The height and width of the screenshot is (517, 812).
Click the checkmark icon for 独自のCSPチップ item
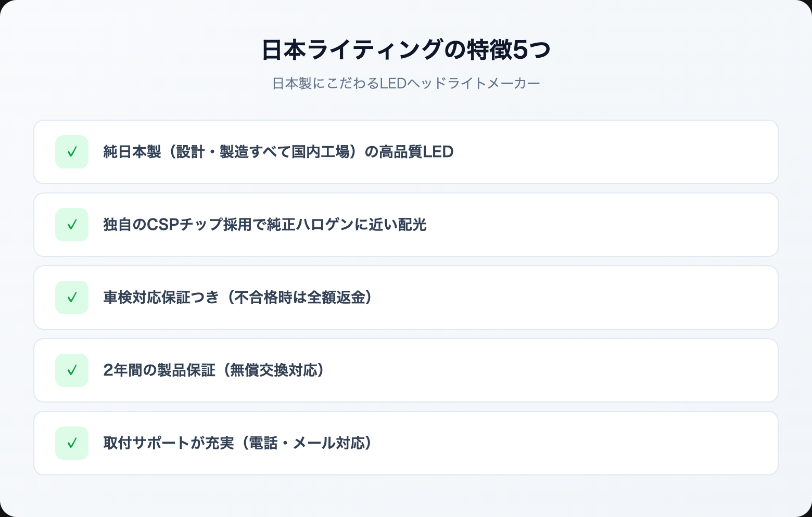point(72,225)
